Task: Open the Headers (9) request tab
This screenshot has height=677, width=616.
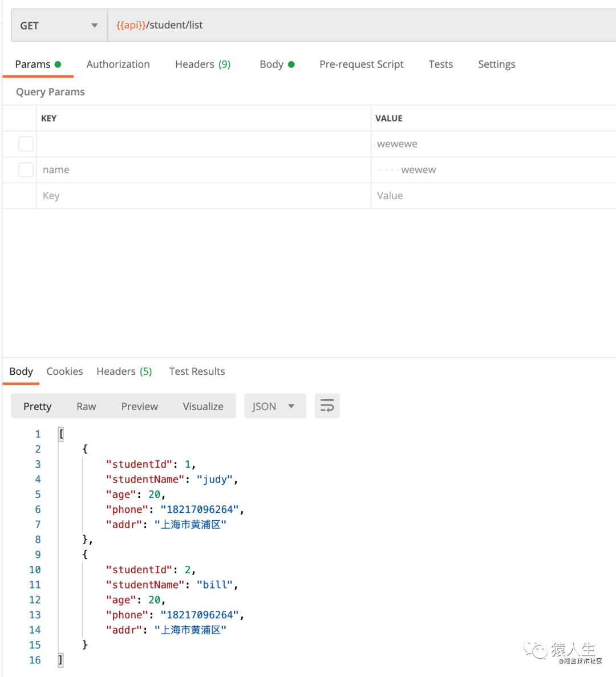Action: pos(202,64)
